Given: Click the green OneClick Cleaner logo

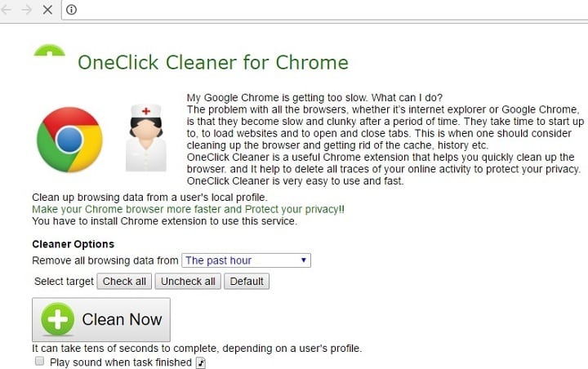Looking at the screenshot, I should [49, 51].
